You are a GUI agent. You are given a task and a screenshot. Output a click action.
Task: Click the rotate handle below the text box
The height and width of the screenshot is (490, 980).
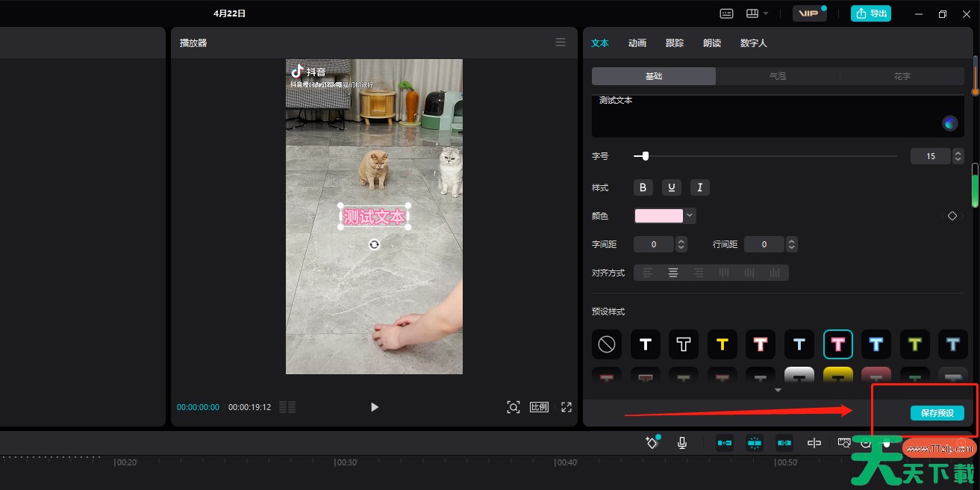(374, 244)
